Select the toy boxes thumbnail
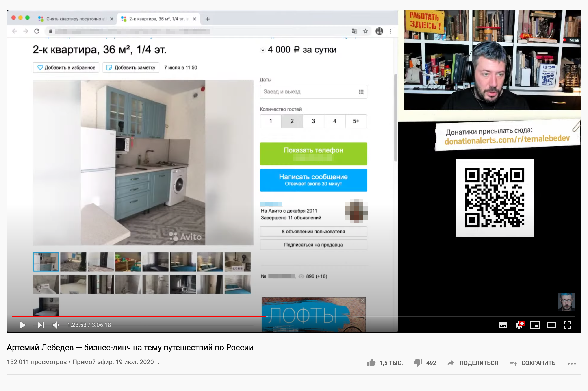This screenshot has width=588, height=391. 128,262
